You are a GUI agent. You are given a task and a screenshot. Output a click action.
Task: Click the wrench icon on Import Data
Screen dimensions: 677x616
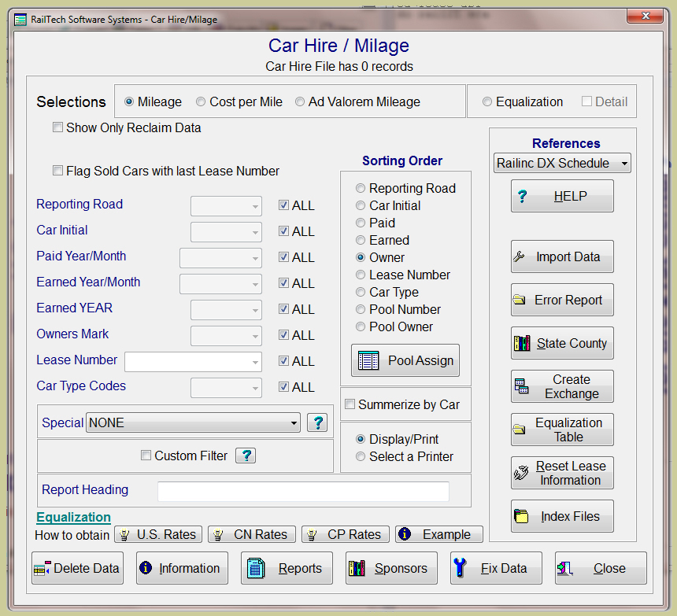519,256
